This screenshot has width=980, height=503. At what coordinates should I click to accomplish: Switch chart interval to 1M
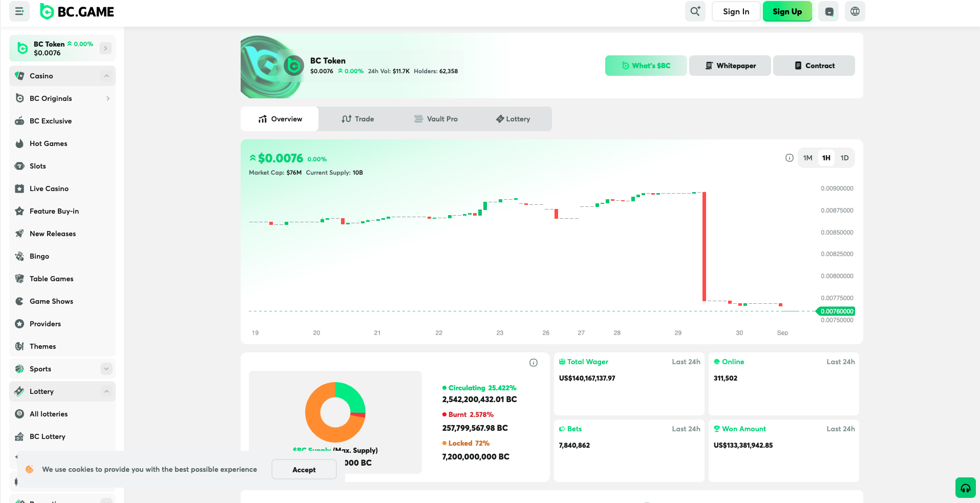tap(808, 158)
